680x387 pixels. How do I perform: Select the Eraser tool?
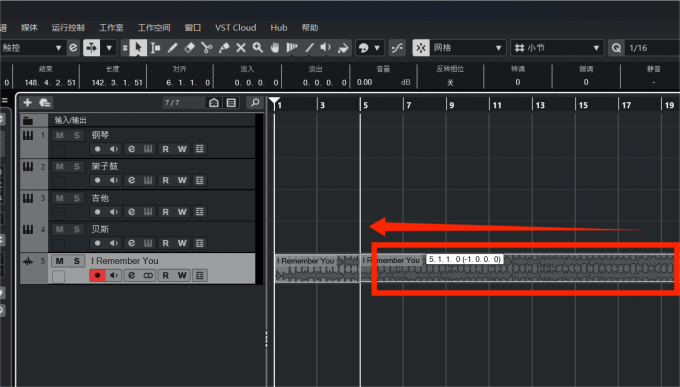click(190, 48)
